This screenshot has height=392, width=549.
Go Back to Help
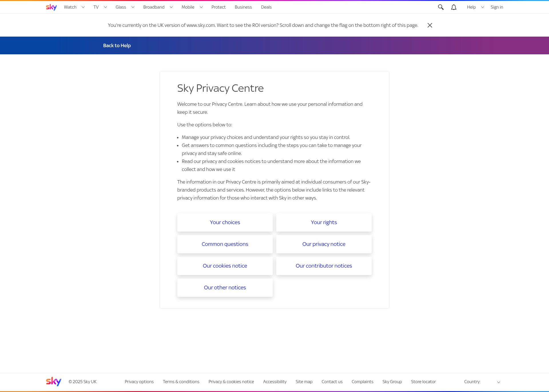pos(117,45)
